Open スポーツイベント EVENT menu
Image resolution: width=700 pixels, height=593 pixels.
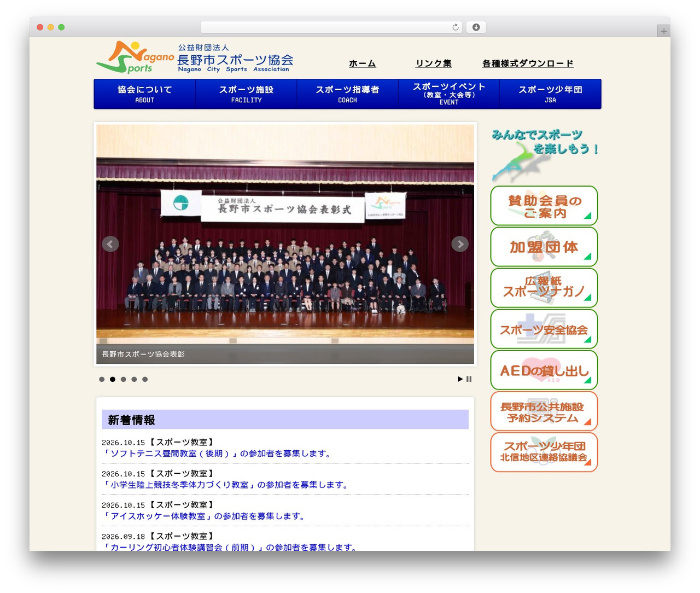[449, 94]
